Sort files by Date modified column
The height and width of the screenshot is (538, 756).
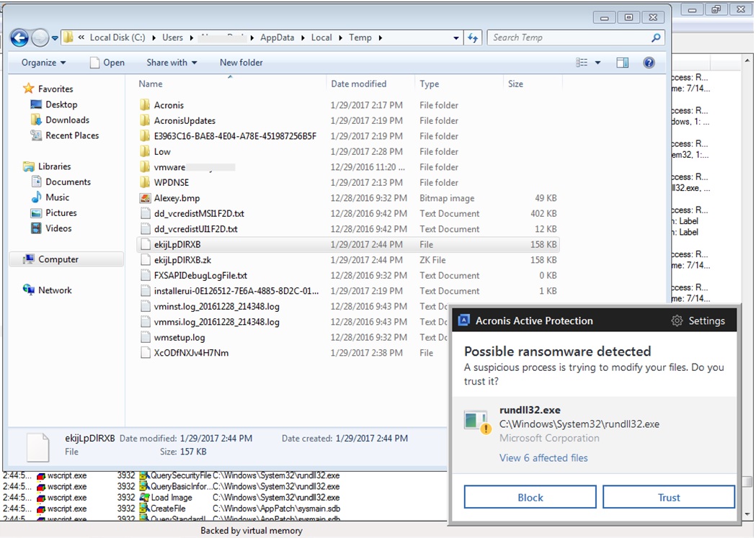(359, 84)
